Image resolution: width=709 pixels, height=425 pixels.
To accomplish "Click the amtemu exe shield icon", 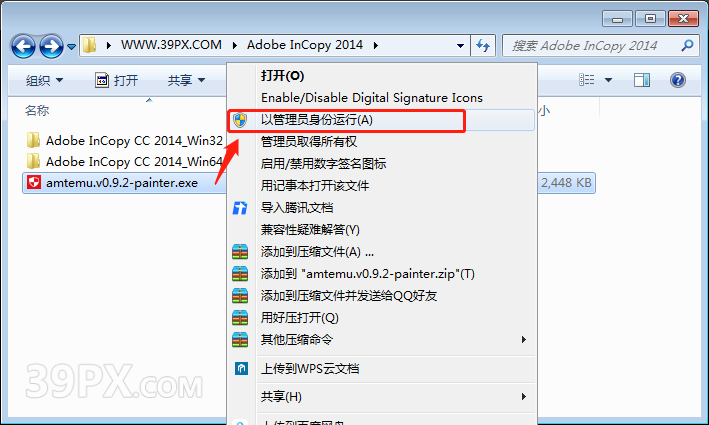I will [34, 182].
